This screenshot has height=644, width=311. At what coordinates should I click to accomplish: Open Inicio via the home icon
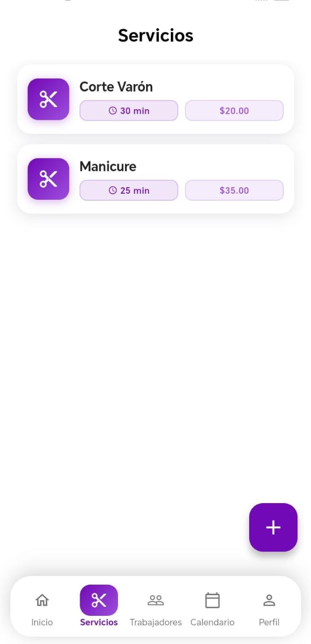42,600
